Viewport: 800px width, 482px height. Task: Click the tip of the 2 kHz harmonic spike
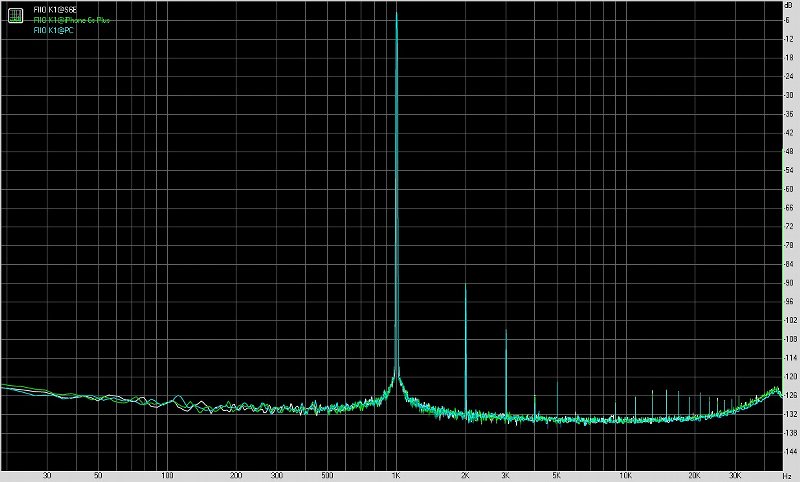466,286
